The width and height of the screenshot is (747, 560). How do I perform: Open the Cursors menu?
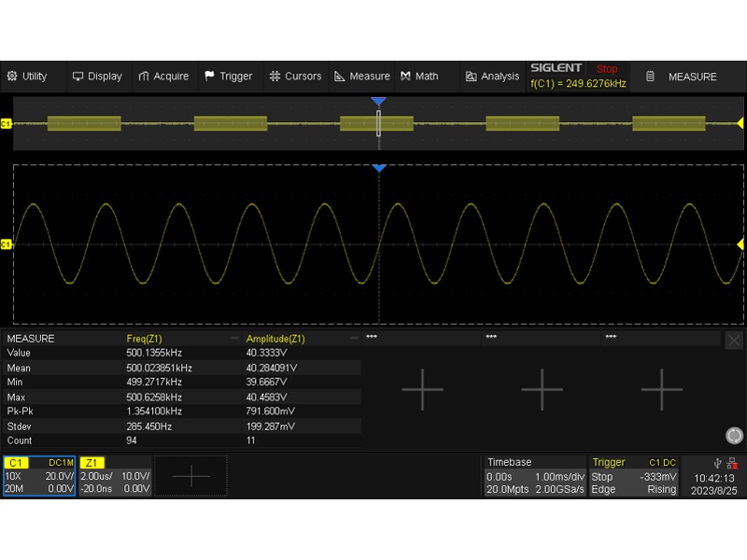click(295, 77)
